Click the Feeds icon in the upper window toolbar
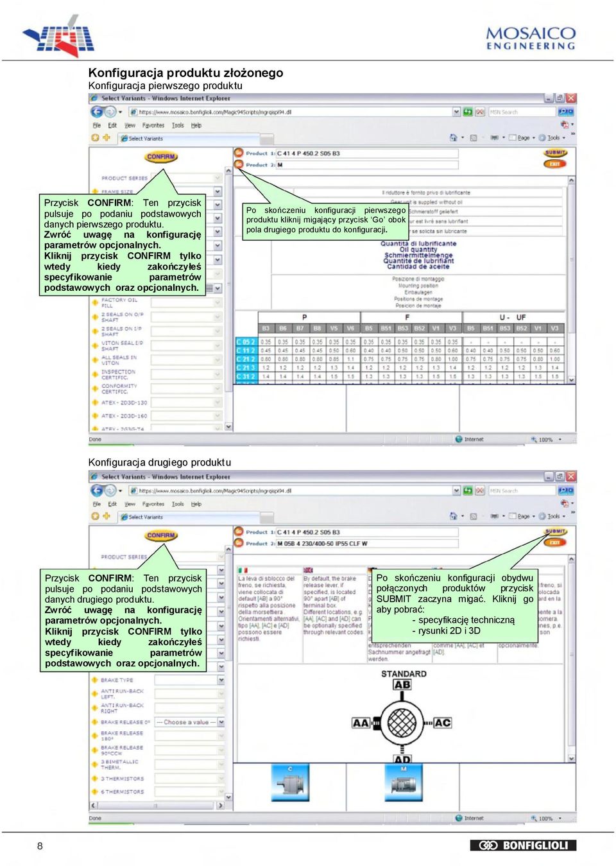This screenshot has height=866, width=616. coord(474,137)
